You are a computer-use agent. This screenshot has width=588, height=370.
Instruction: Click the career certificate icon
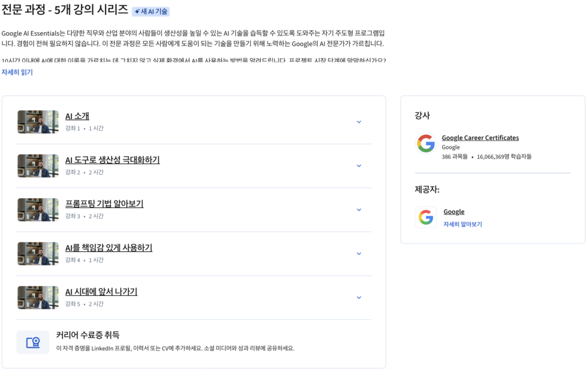(33, 342)
